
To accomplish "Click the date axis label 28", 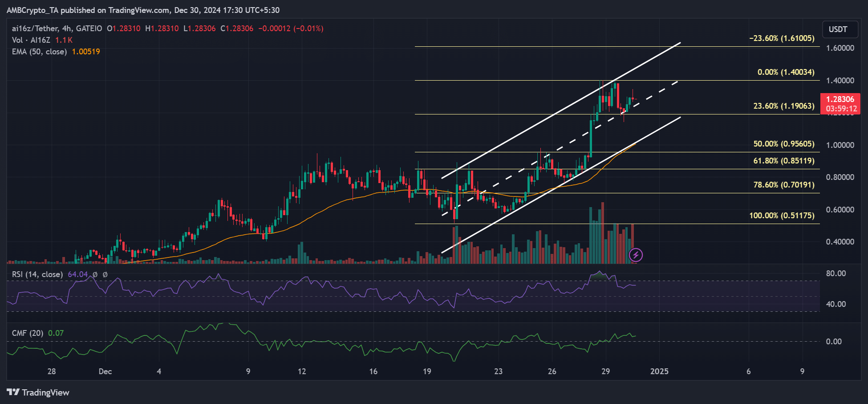I will tap(52, 371).
